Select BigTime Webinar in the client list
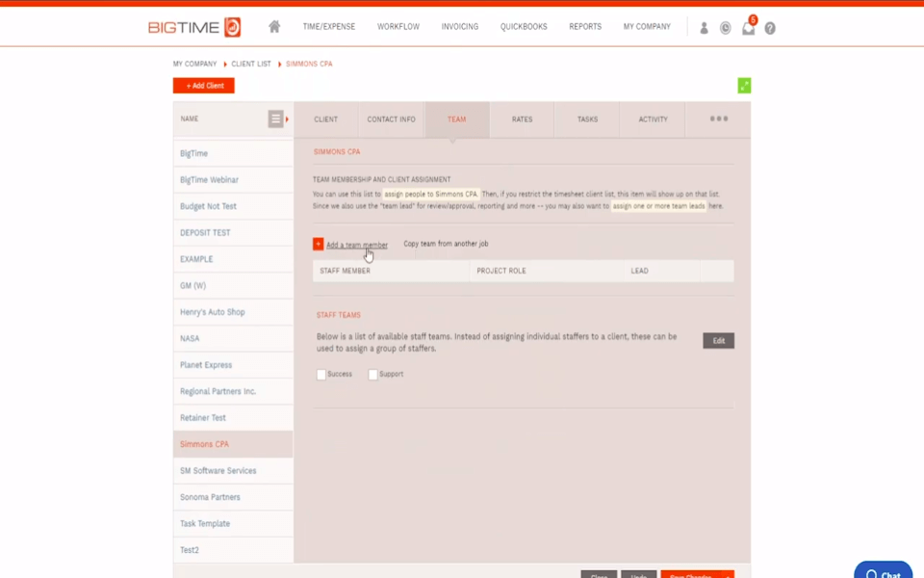This screenshot has width=924, height=578. pos(233,180)
